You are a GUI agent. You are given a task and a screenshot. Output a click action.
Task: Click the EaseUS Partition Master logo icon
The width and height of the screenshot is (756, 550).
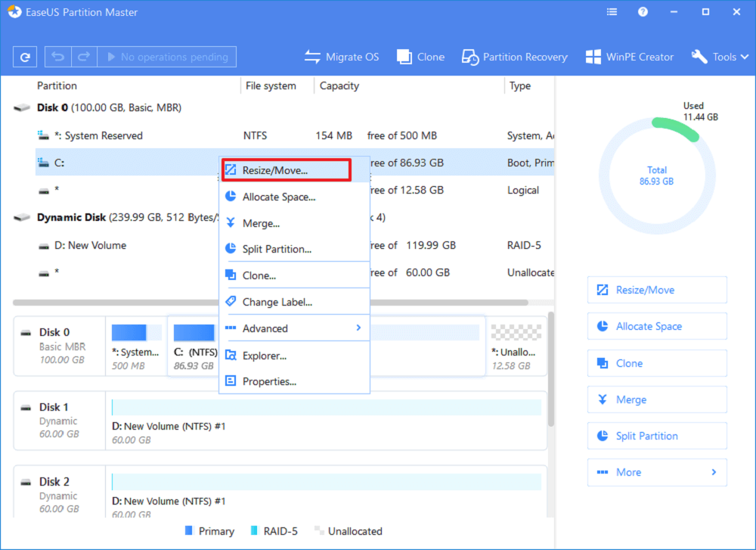click(14, 11)
